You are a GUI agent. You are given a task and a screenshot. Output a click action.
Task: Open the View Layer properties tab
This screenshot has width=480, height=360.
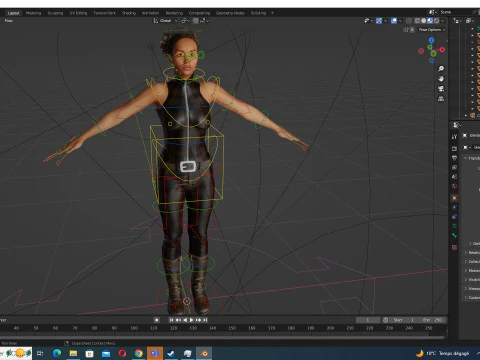coord(454,167)
